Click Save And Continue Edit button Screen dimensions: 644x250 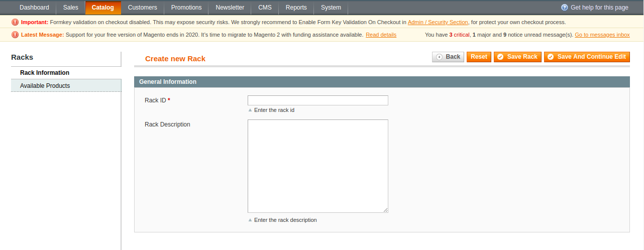point(587,57)
